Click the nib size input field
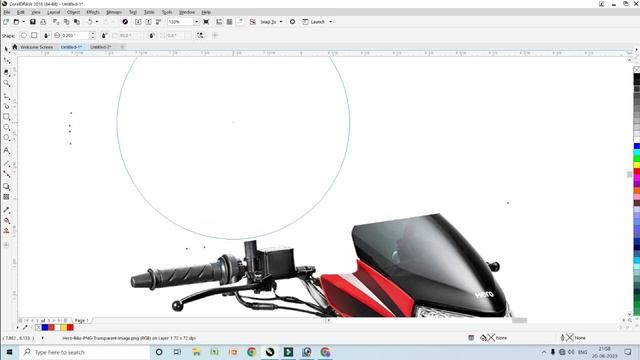This screenshot has width=640, height=360. click(x=75, y=36)
